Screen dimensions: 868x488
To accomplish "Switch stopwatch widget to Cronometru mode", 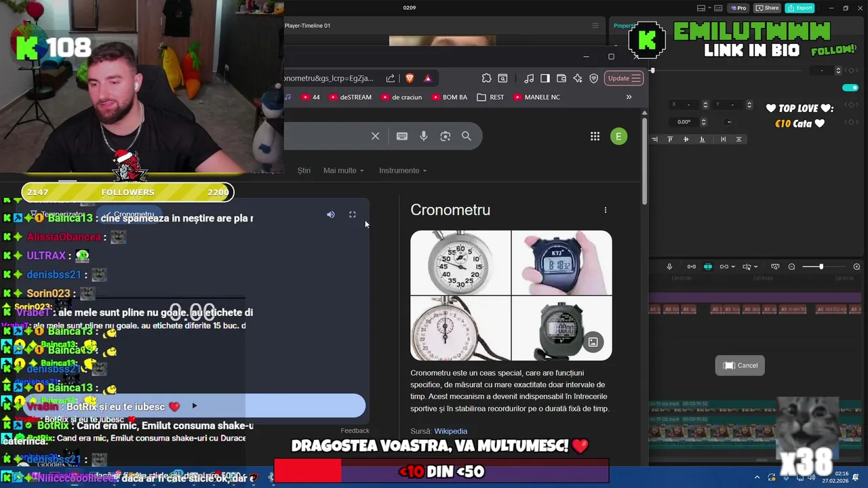I will click(x=129, y=214).
